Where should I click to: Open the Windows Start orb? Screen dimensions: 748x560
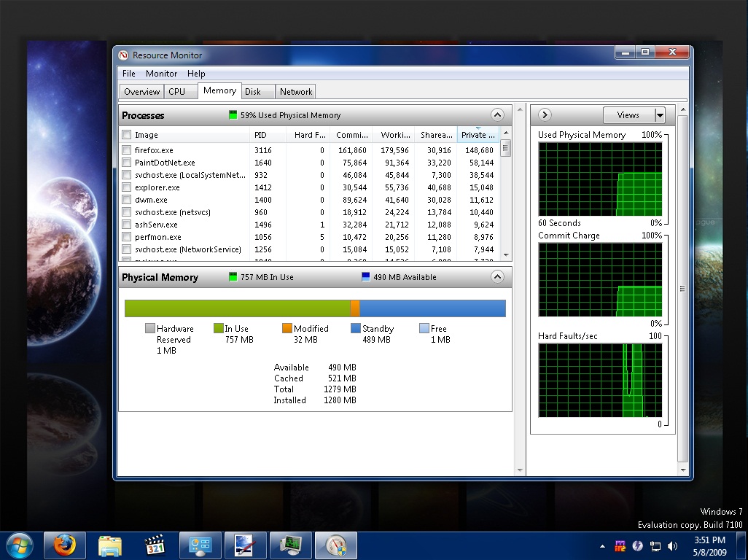20,545
